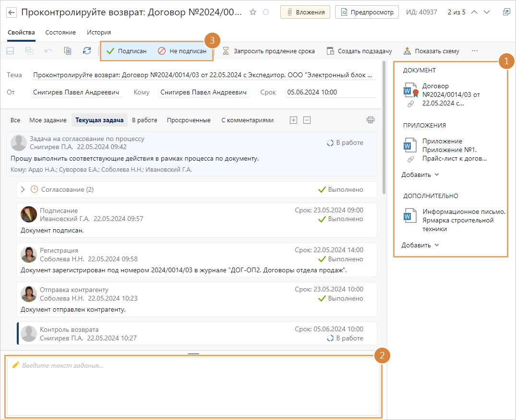
Task: Click the copy icon in toolbar
Action: pos(68,51)
